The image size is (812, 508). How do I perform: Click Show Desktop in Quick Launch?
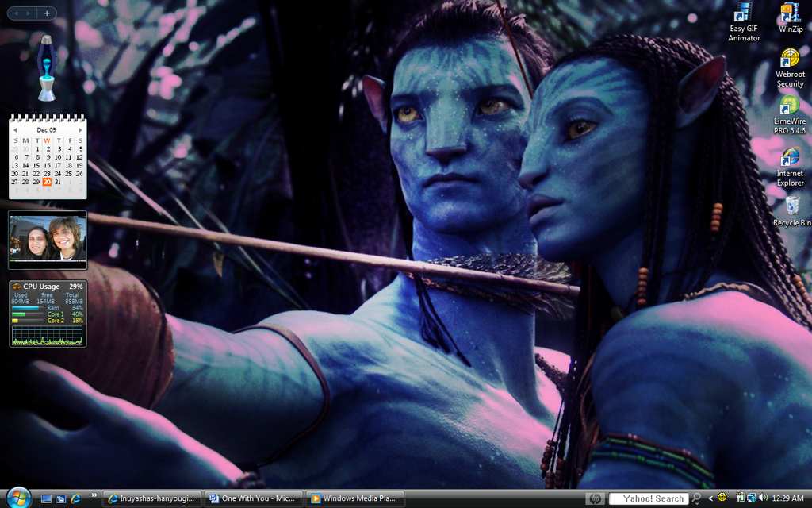(x=46, y=498)
